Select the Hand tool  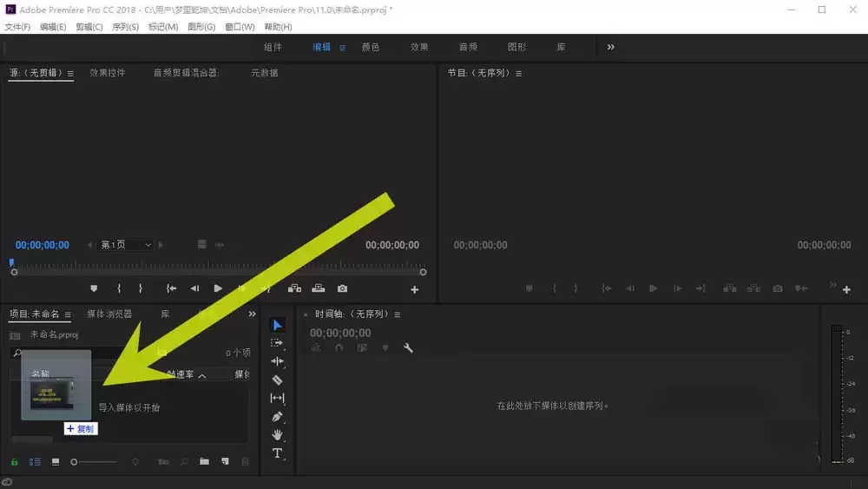pyautogui.click(x=278, y=435)
